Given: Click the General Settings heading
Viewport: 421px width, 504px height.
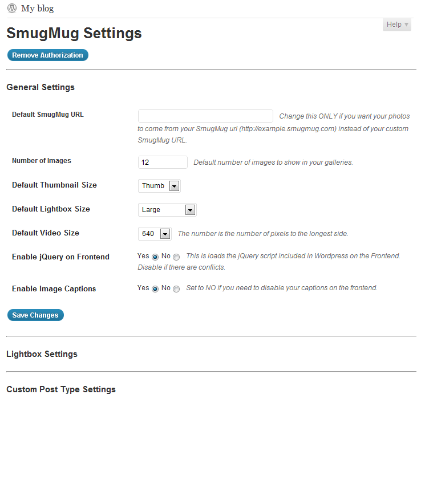Looking at the screenshot, I should click(41, 87).
